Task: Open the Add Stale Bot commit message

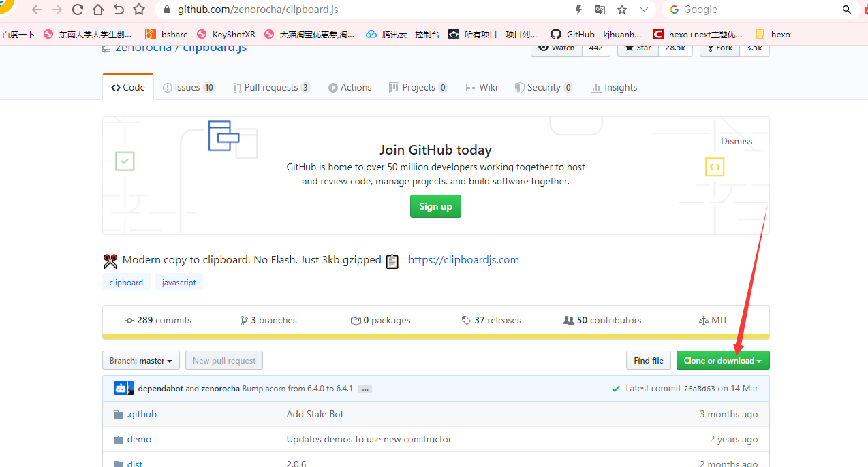Action: pyautogui.click(x=315, y=414)
